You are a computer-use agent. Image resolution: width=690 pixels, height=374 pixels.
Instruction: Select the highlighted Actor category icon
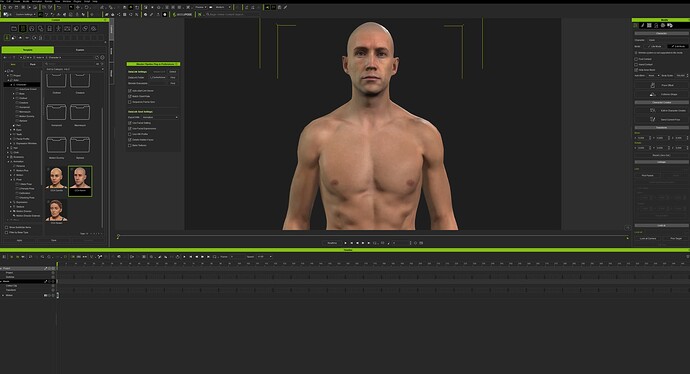[23, 29]
